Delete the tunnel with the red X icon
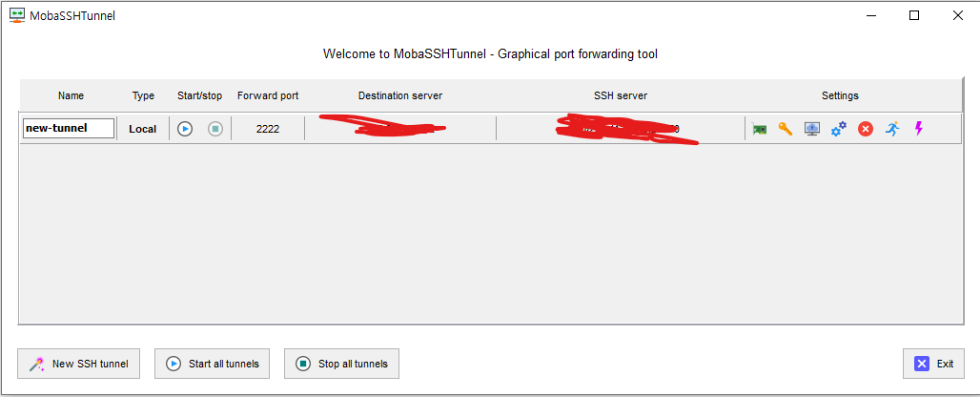 [865, 129]
